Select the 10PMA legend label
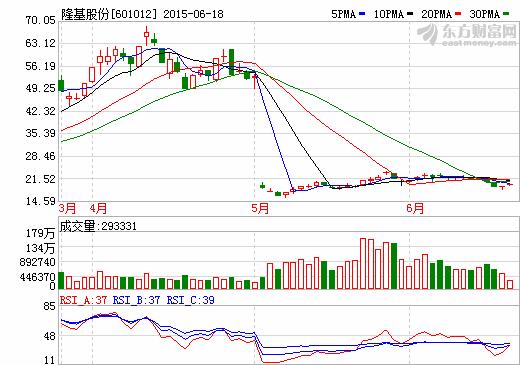 click(x=389, y=14)
